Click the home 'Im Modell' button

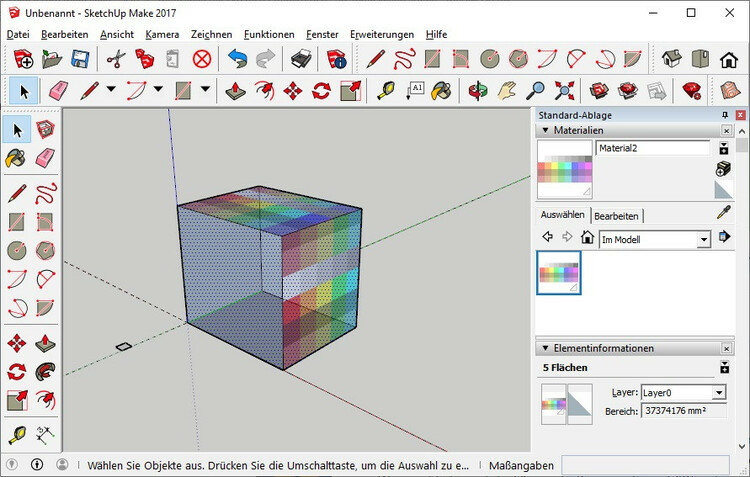pos(587,238)
